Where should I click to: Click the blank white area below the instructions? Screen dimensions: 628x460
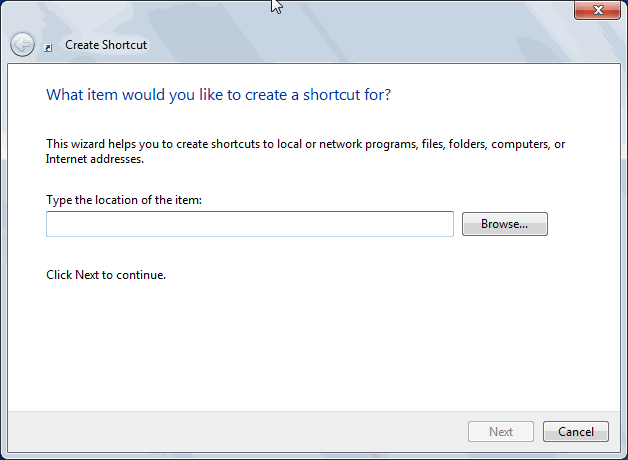click(x=312, y=344)
